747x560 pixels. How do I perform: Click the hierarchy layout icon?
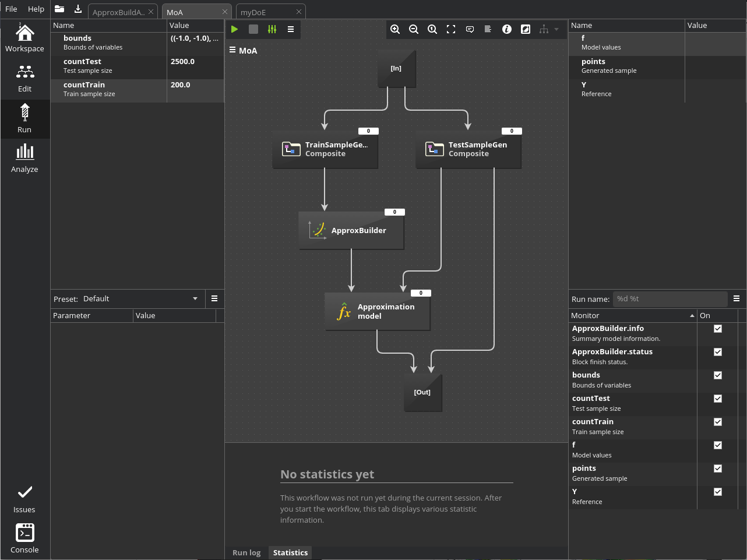pos(544,29)
